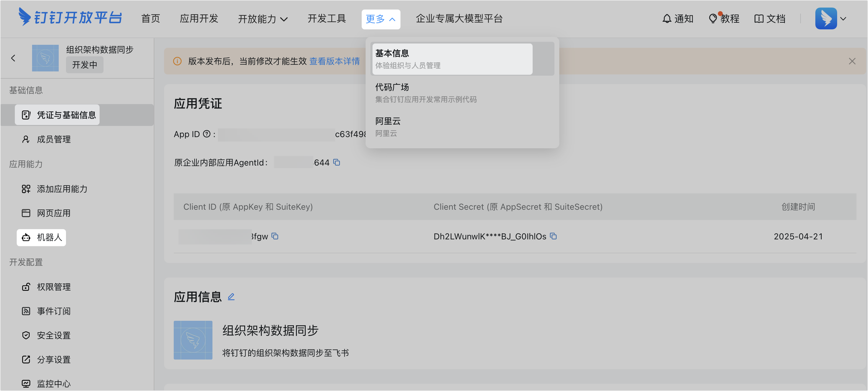Click the 开发中 status tag
This screenshot has height=391, width=868.
point(84,65)
